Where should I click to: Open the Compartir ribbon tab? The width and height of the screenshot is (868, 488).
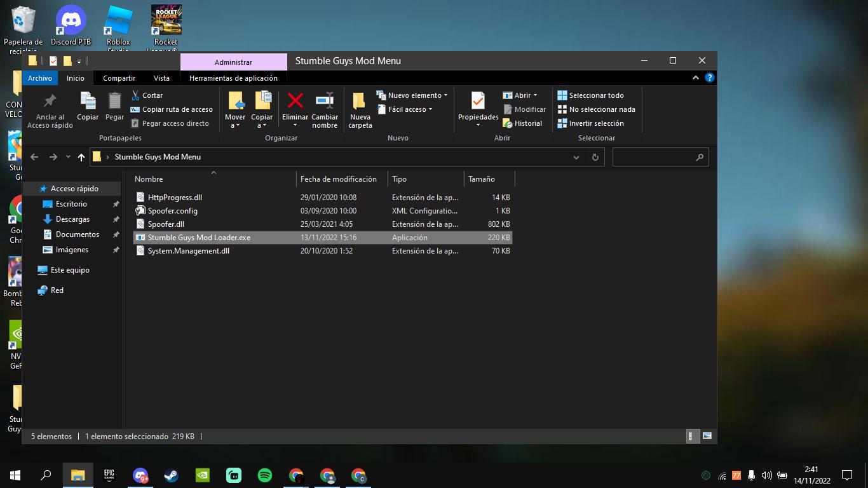119,78
